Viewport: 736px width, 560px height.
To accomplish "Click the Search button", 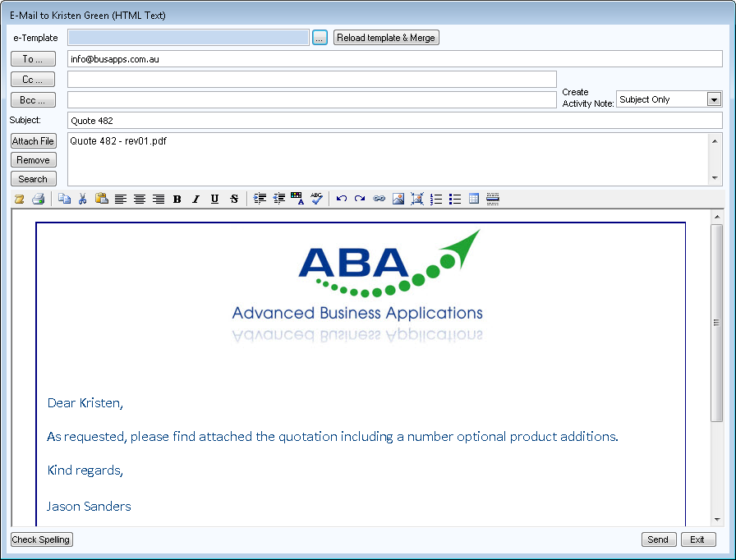I will [34, 179].
